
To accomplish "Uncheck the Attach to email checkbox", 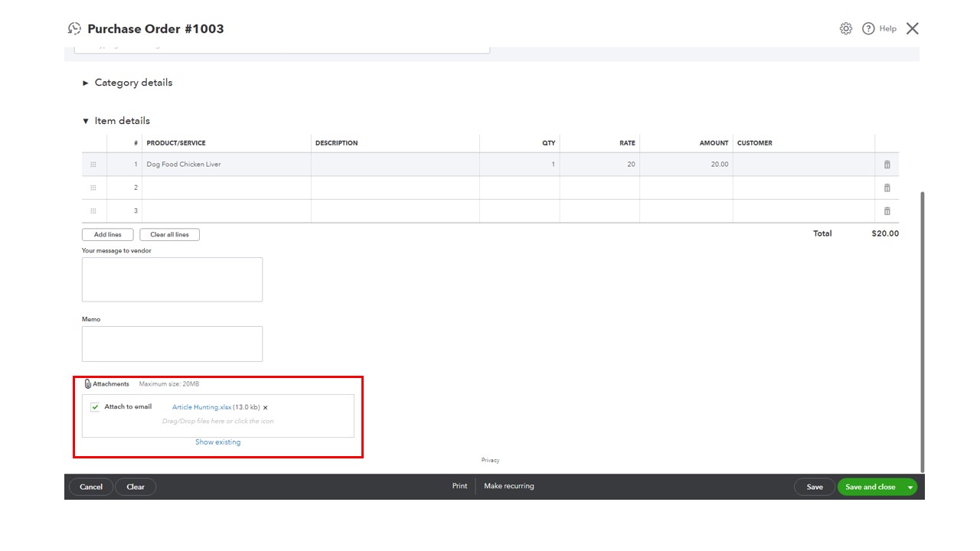I will point(93,406).
